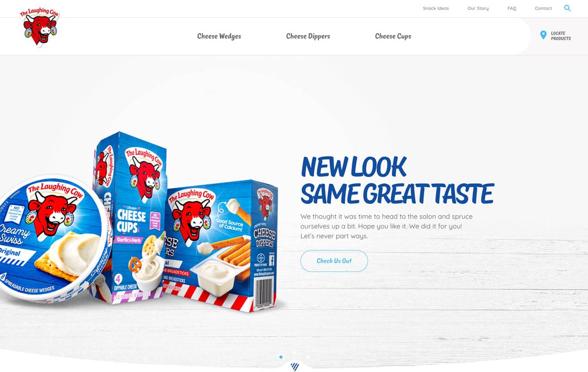
Task: Click the blue striped scroll-down icon
Action: coord(295,366)
